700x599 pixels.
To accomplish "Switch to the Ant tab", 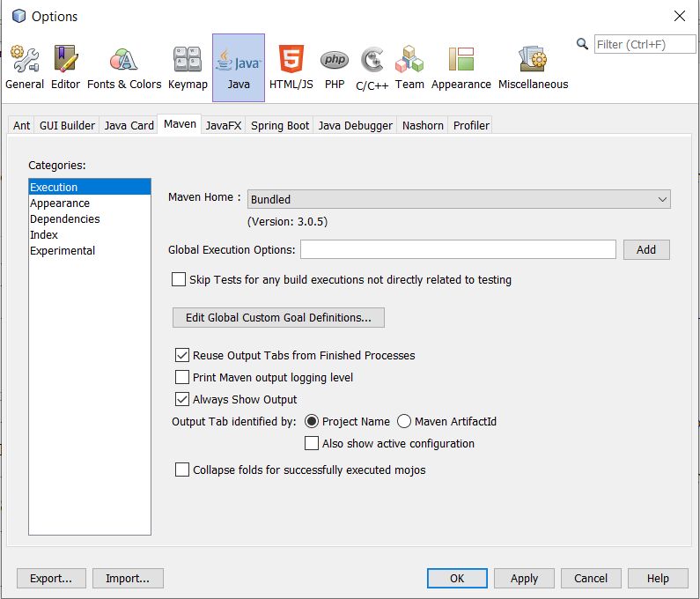I will coord(21,125).
